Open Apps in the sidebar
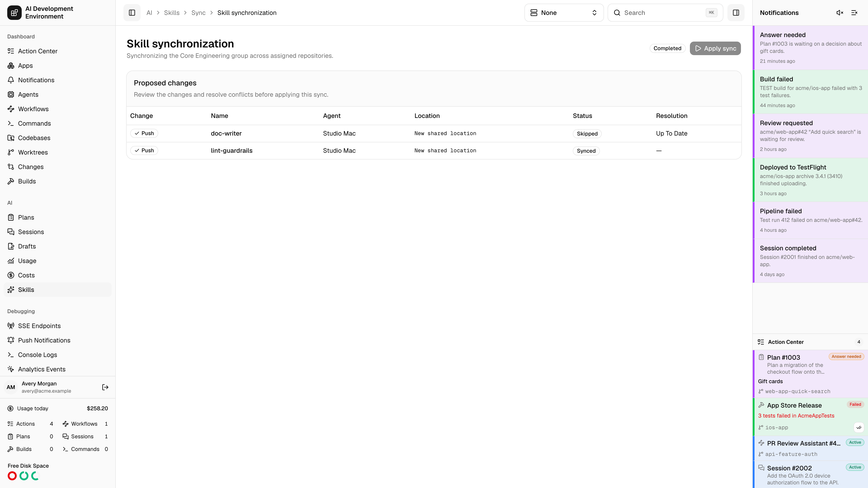 pyautogui.click(x=58, y=66)
